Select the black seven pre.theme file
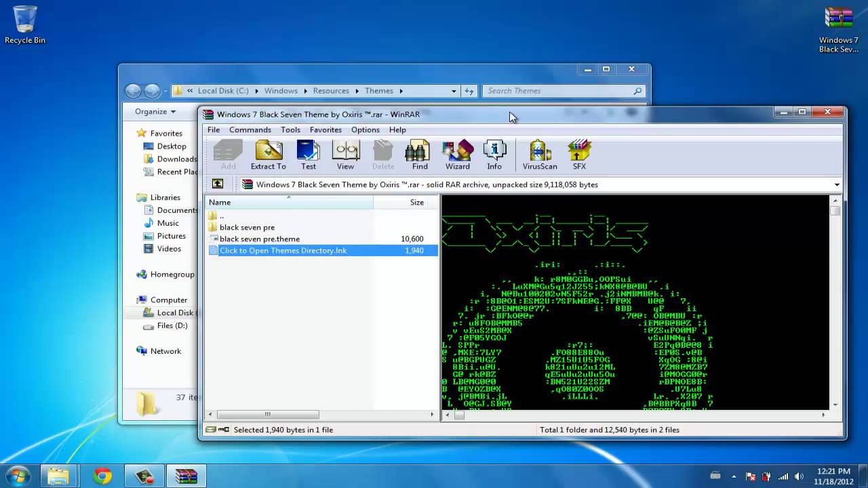Image resolution: width=868 pixels, height=488 pixels. pos(260,239)
